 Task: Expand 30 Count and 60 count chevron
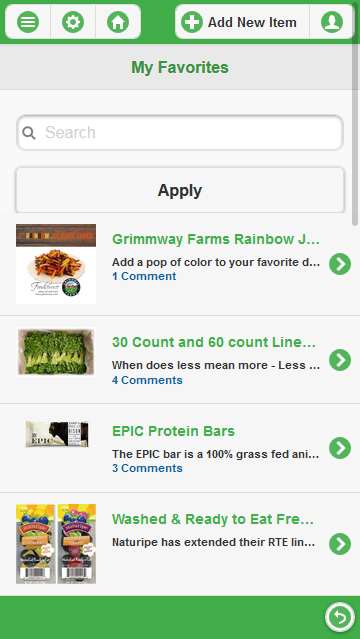[x=340, y=360]
